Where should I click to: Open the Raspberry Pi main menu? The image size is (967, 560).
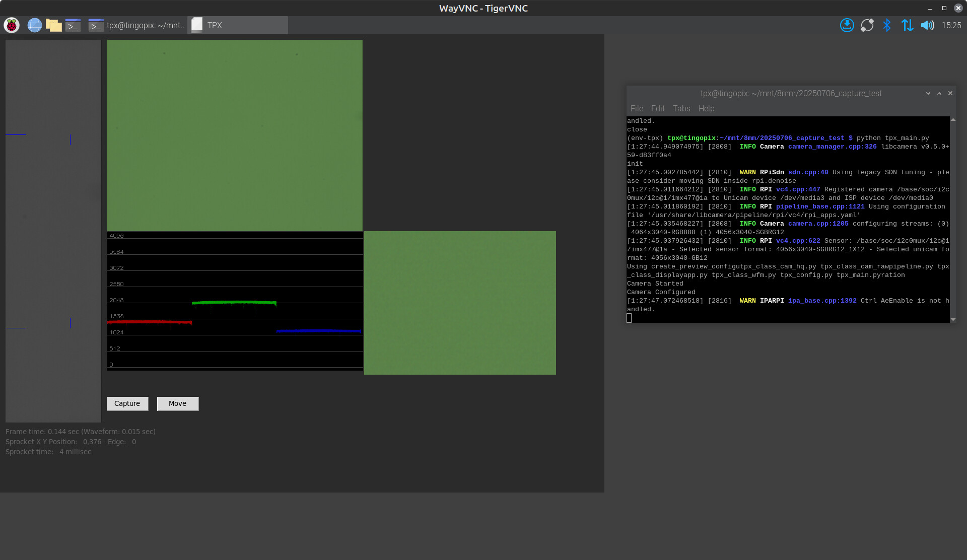(x=12, y=25)
